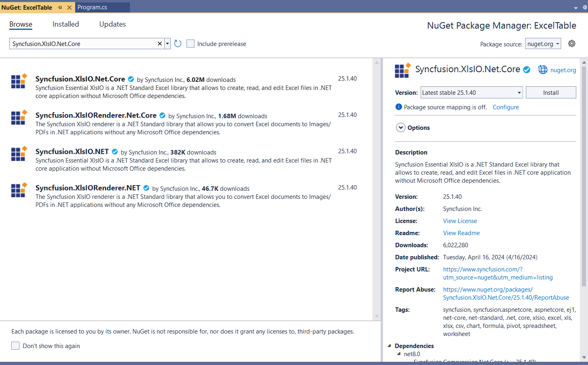
Task: Click the refresh icon beside the search box
Action: (178, 44)
